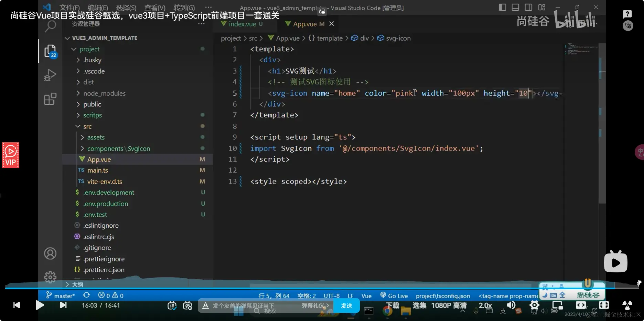Toggle picture-in-picture mode in the player

pyautogui.click(x=557, y=305)
